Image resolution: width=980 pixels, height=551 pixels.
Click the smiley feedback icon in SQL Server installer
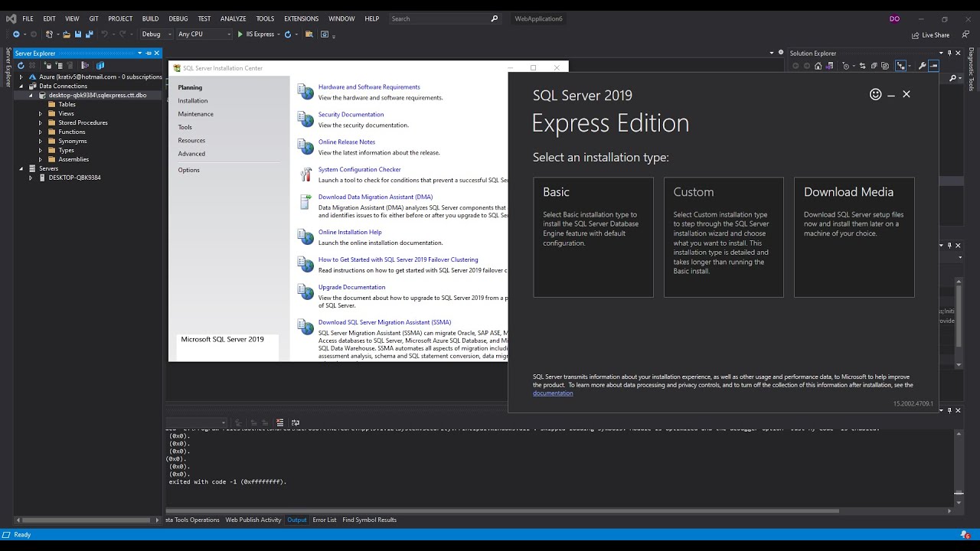[x=876, y=94]
